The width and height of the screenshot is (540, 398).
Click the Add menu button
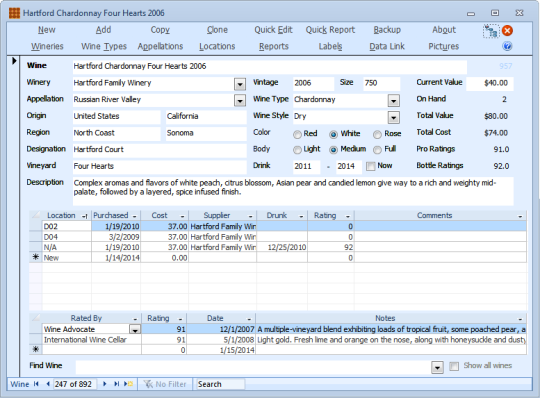[x=103, y=30]
